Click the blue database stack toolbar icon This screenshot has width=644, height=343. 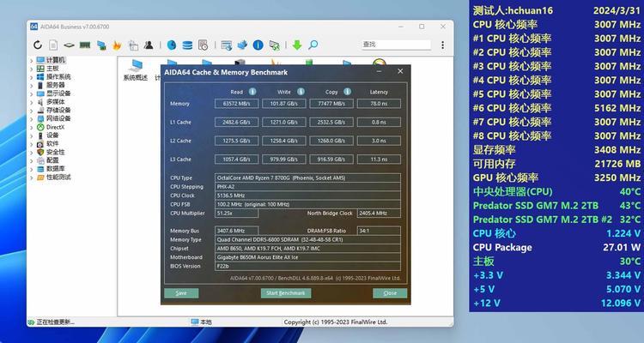187,45
